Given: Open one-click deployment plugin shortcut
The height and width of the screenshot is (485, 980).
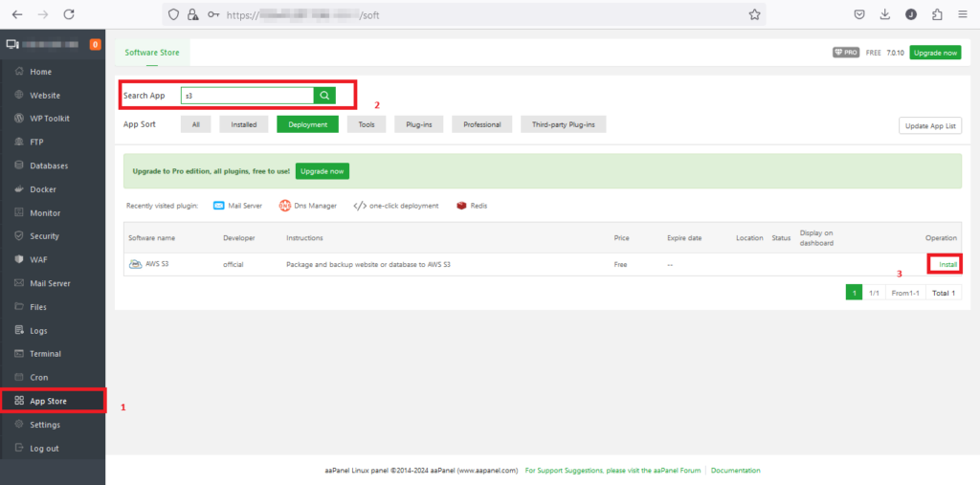Looking at the screenshot, I should pos(395,206).
